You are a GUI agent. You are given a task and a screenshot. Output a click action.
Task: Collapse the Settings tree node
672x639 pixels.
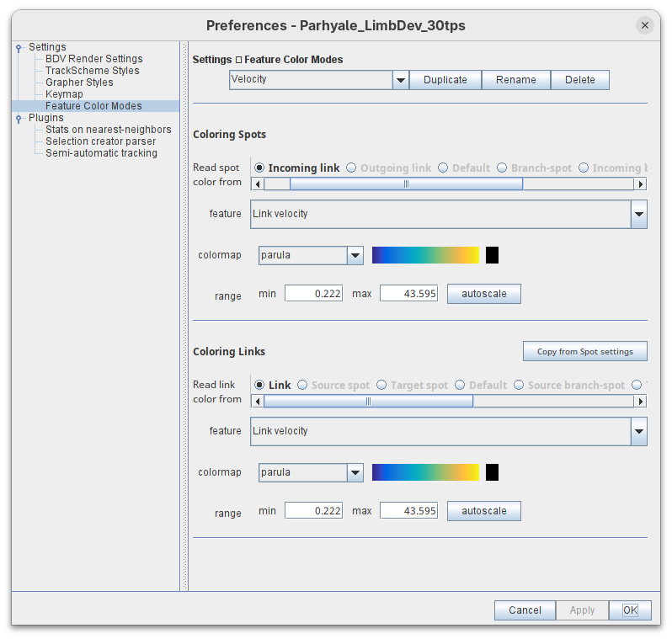click(19, 49)
